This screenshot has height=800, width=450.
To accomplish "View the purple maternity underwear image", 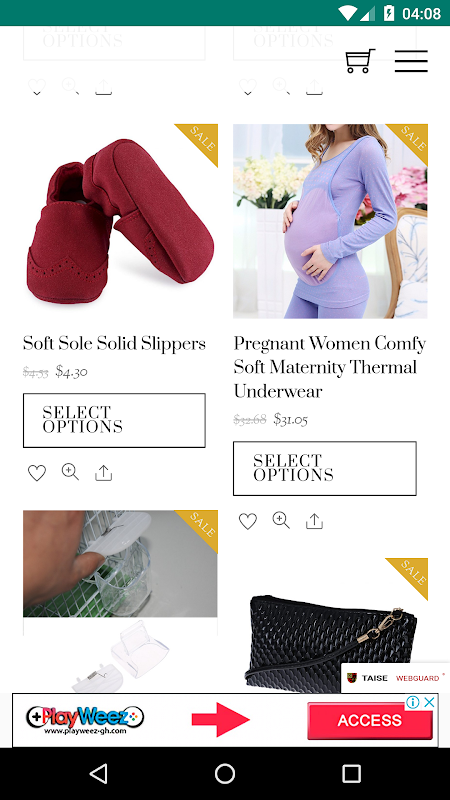I will (331, 221).
